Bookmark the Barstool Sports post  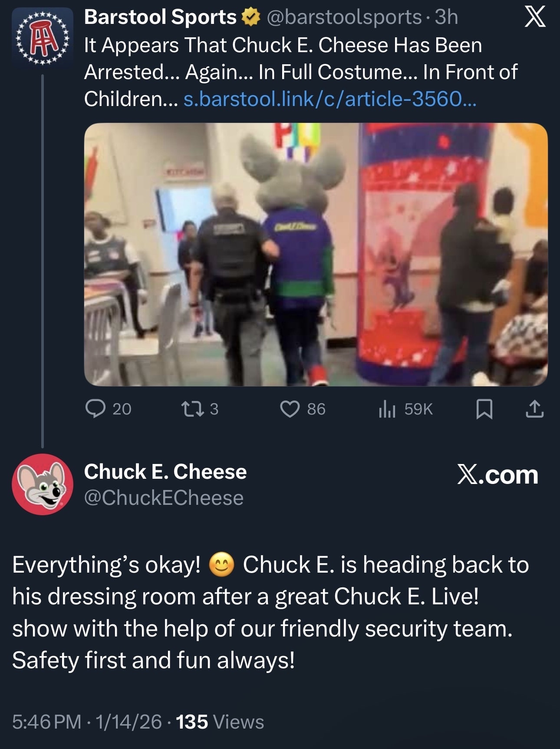coord(484,409)
